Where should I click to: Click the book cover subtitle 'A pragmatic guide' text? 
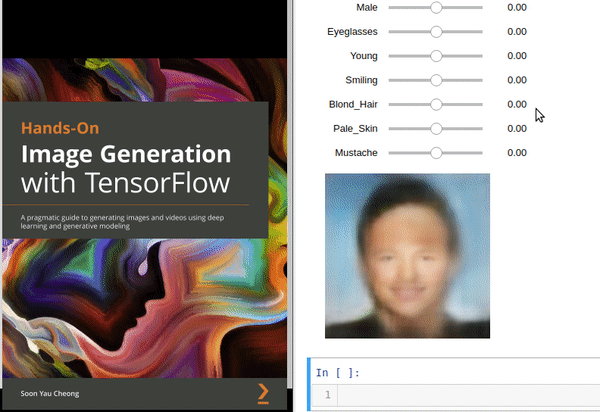(122, 222)
